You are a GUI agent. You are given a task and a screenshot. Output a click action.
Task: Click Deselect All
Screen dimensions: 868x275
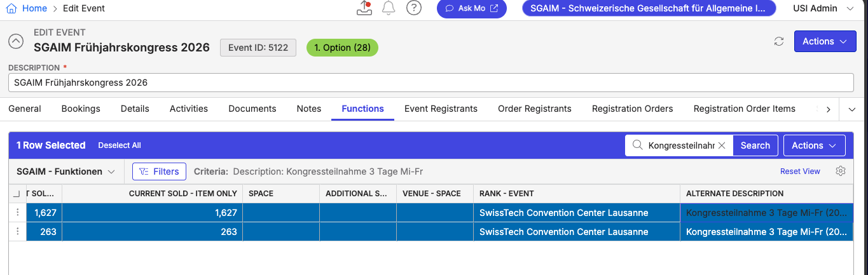pyautogui.click(x=120, y=145)
